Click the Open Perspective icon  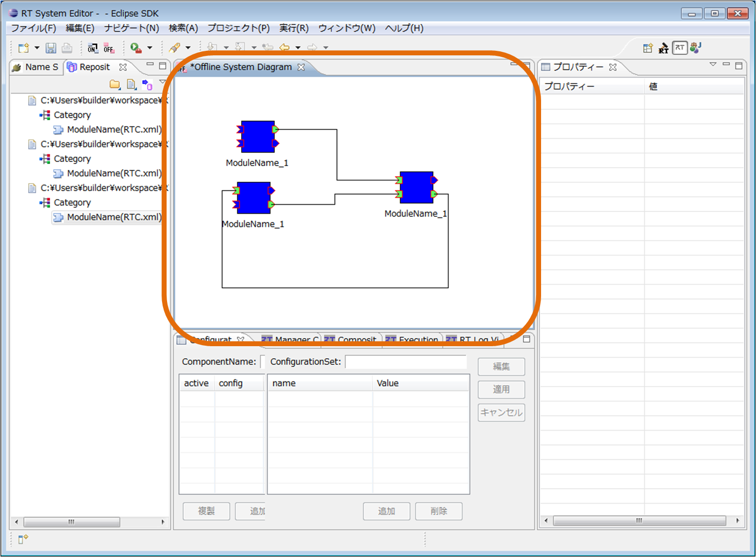pos(648,48)
